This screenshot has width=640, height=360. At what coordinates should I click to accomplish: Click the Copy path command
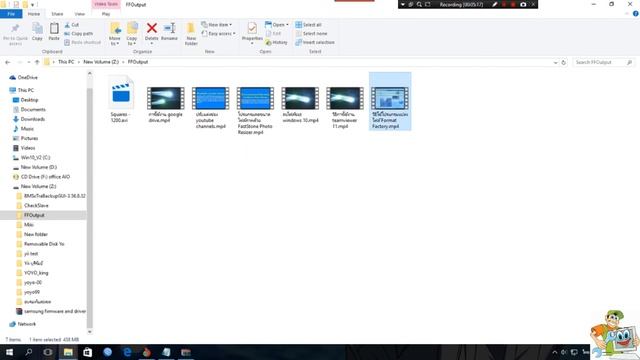(79, 33)
